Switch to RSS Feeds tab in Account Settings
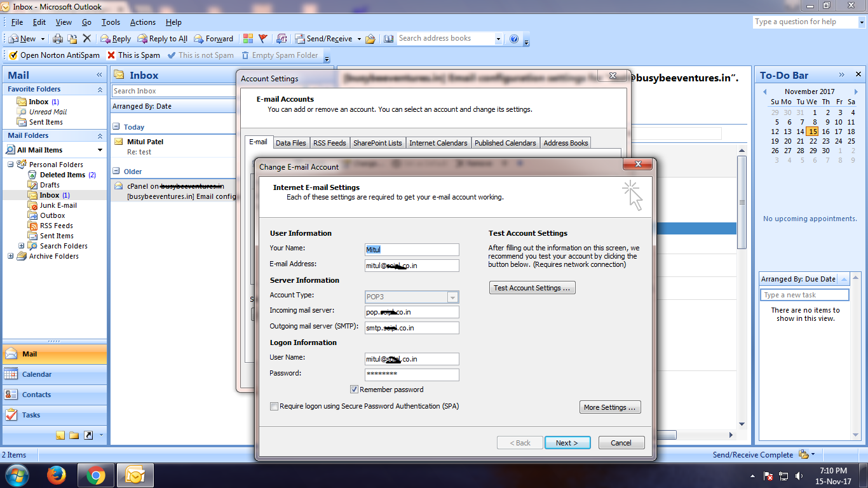 (330, 143)
